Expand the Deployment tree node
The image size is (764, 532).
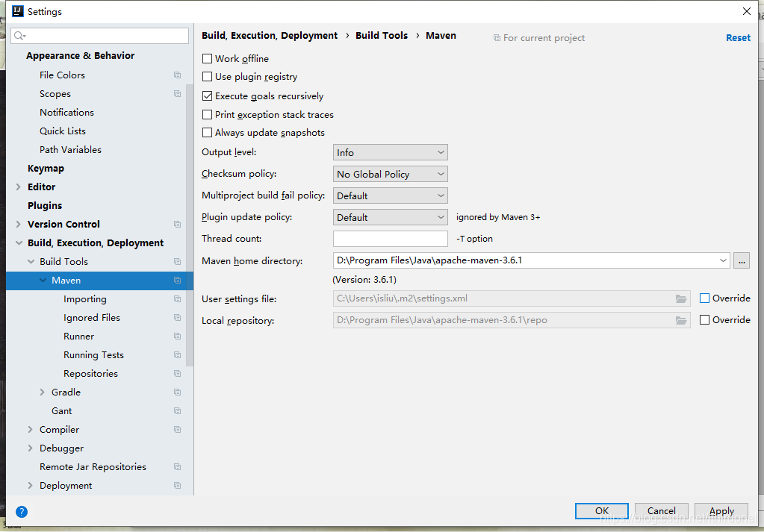tap(30, 485)
